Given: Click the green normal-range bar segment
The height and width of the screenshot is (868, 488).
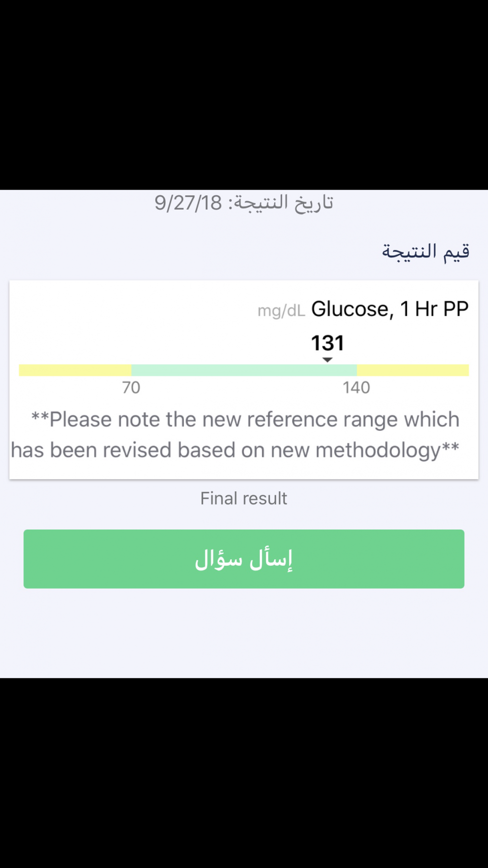Looking at the screenshot, I should (244, 370).
